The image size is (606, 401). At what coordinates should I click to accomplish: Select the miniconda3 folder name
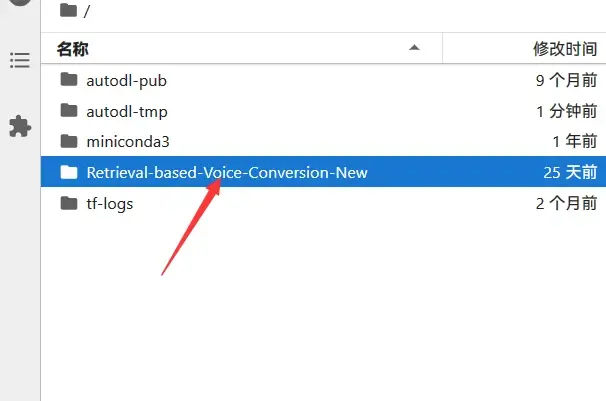(128, 142)
